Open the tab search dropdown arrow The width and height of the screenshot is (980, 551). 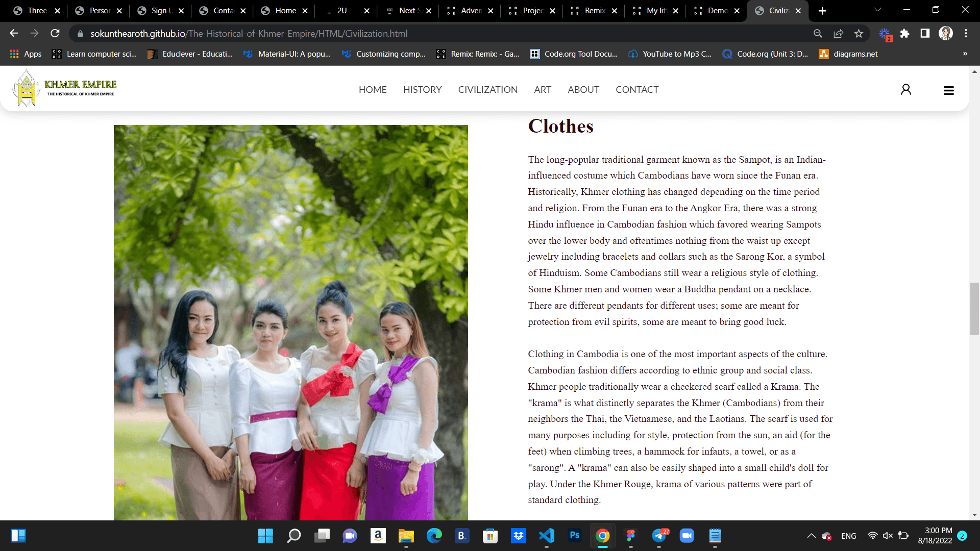877,10
